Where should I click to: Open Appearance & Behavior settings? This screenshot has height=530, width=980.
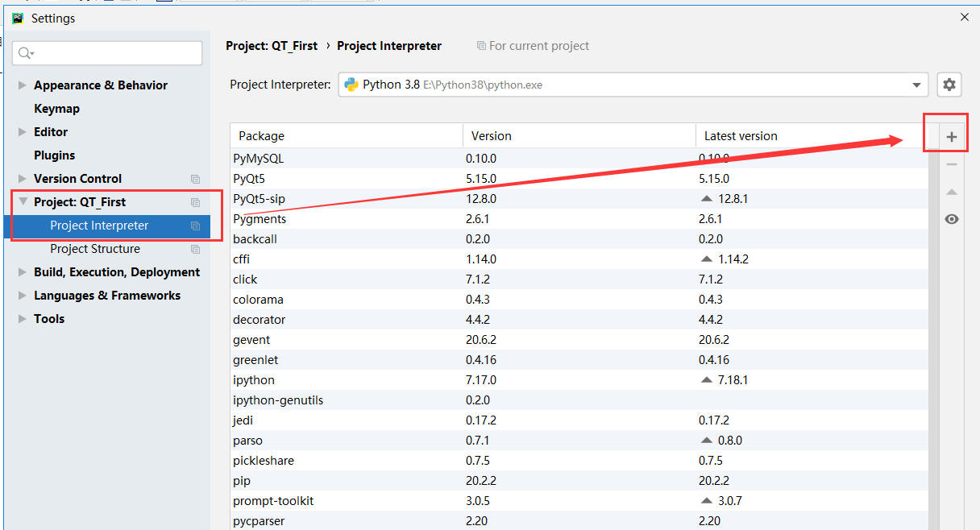pos(101,85)
